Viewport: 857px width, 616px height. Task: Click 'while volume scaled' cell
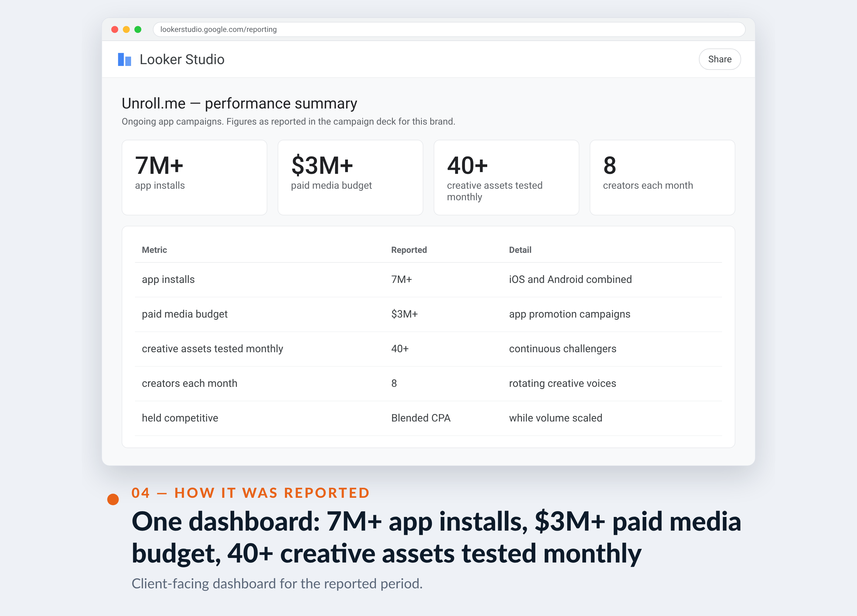(555, 418)
